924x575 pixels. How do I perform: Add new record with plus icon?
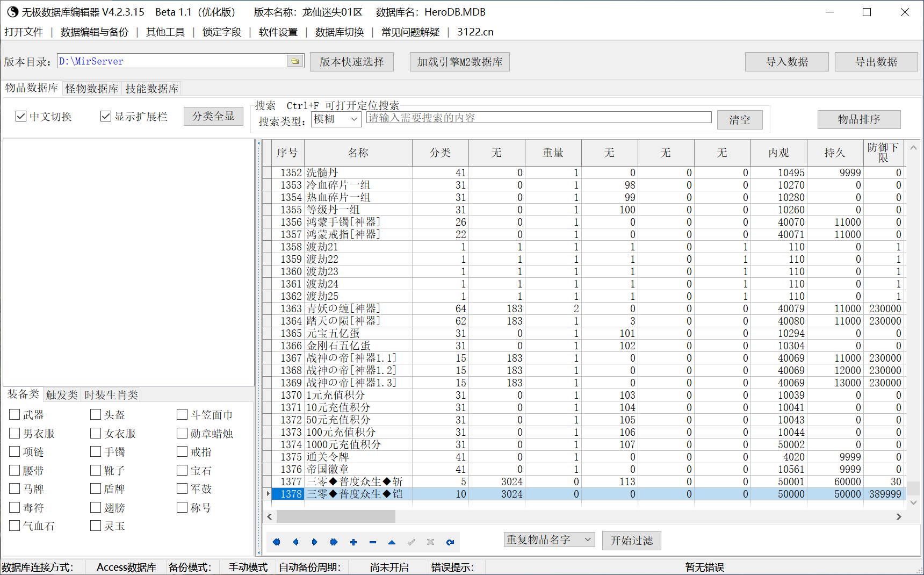[353, 542]
